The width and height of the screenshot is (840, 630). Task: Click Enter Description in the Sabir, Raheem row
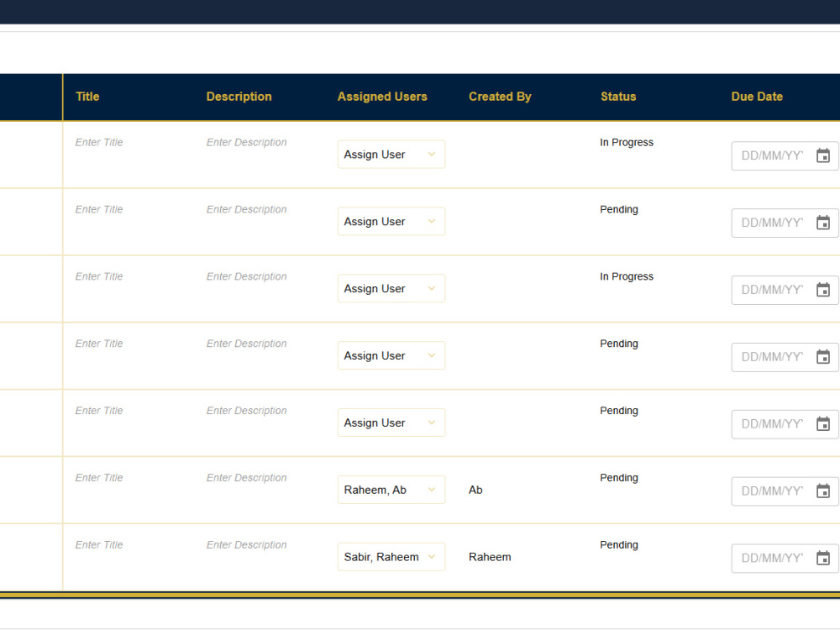246,544
